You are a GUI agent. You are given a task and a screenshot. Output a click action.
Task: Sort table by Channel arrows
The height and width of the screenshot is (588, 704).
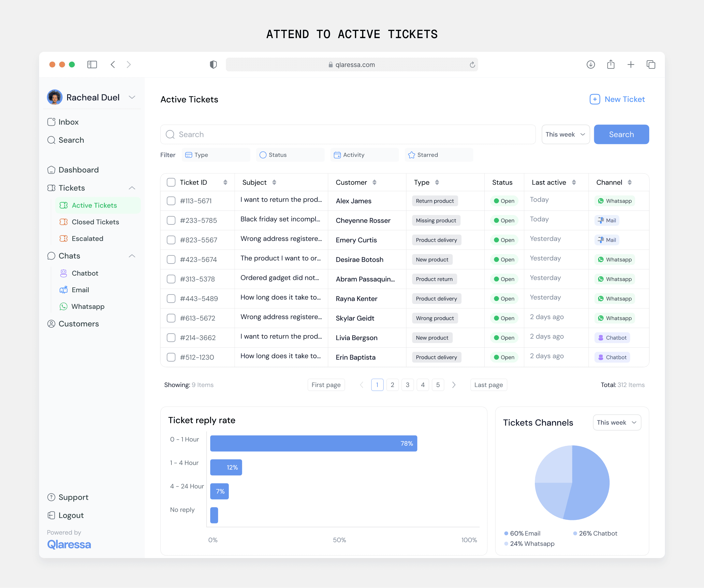click(630, 182)
